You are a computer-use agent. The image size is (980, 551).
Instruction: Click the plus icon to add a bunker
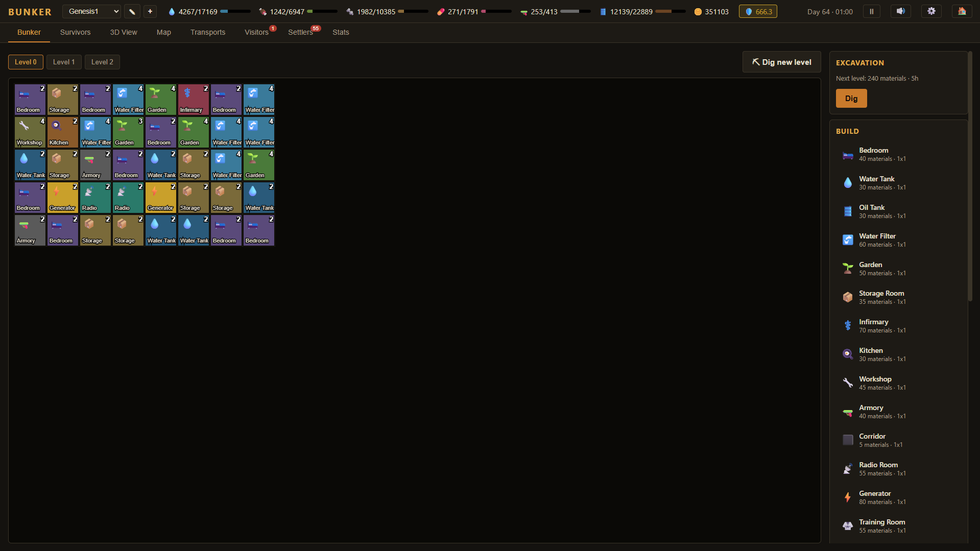coord(150,11)
